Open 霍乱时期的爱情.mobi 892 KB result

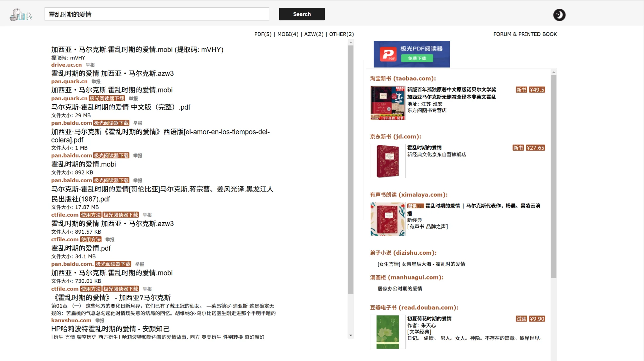(x=84, y=164)
